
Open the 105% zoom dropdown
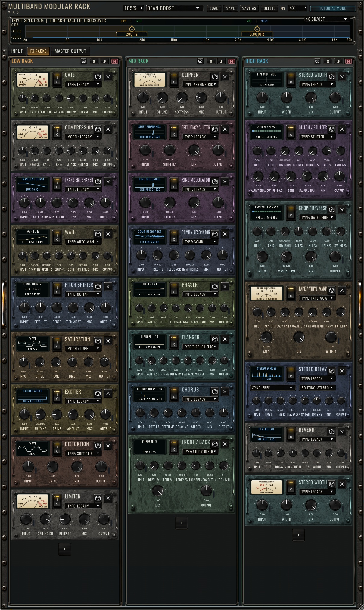tap(133, 8)
